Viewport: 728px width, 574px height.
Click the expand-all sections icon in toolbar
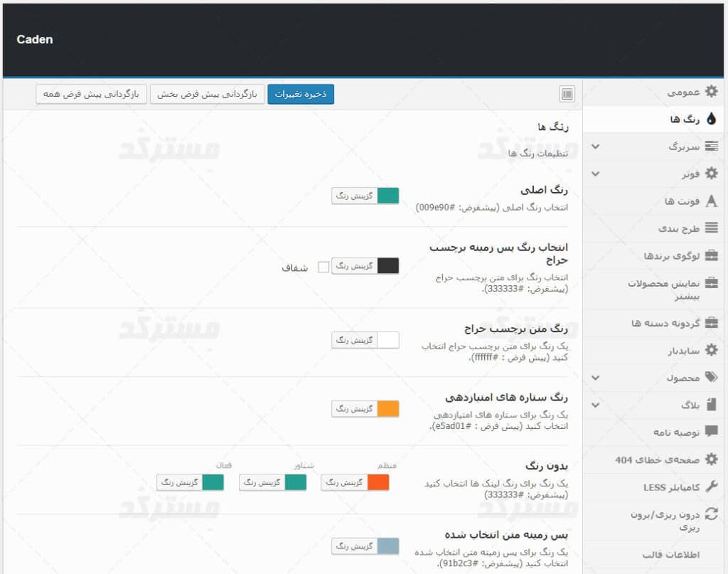coord(567,95)
